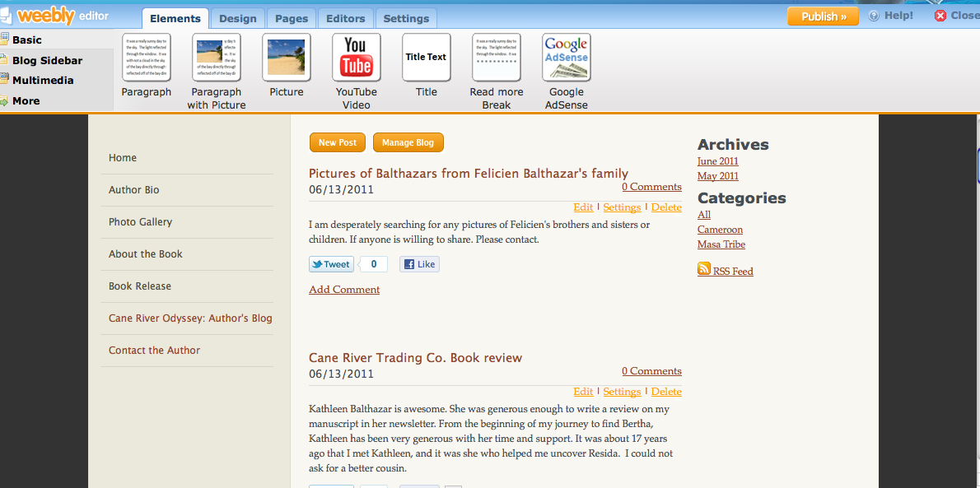Choose the Picture element icon

point(286,58)
